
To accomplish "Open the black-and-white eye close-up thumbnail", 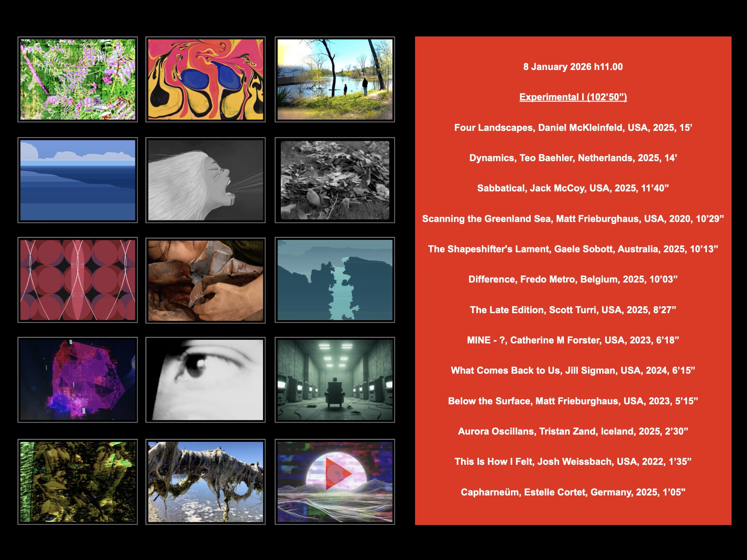I will tap(205, 380).
